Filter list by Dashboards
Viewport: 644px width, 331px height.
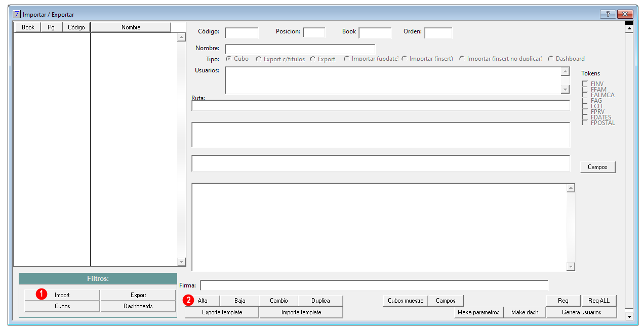[138, 306]
